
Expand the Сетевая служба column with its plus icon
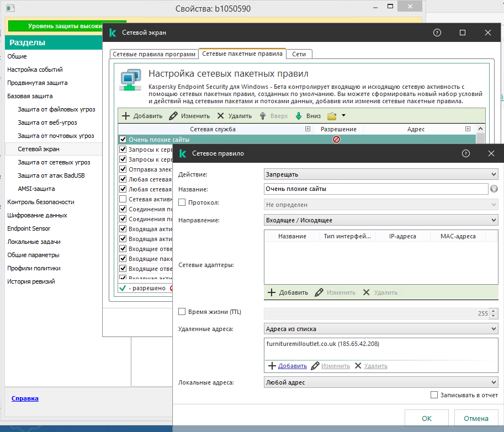(x=307, y=129)
